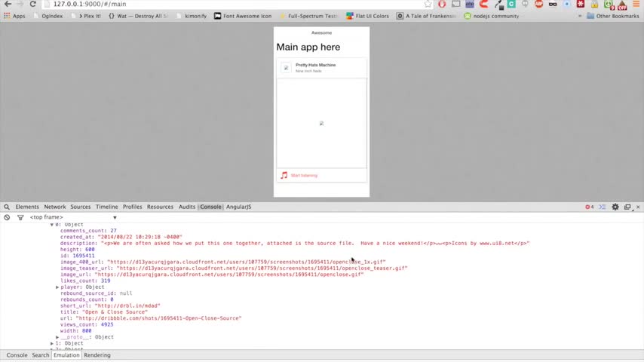Click the DevTools search magnifier icon
The image size is (644, 362).
[7, 207]
